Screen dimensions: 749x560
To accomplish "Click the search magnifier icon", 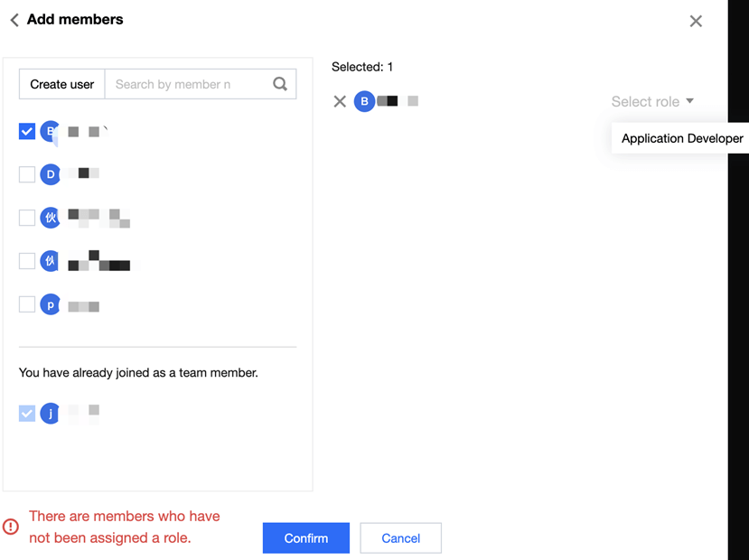I will point(280,84).
